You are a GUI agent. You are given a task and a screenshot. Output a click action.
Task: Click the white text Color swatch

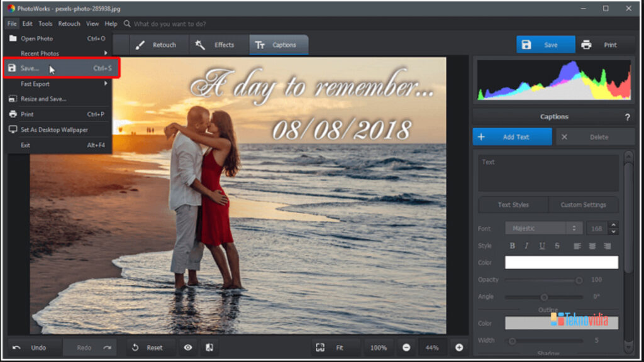[562, 262]
